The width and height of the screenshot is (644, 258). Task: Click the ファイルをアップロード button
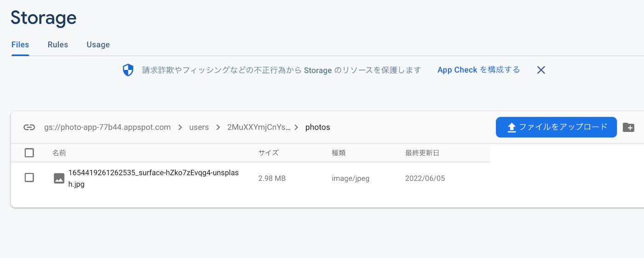pyautogui.click(x=556, y=127)
